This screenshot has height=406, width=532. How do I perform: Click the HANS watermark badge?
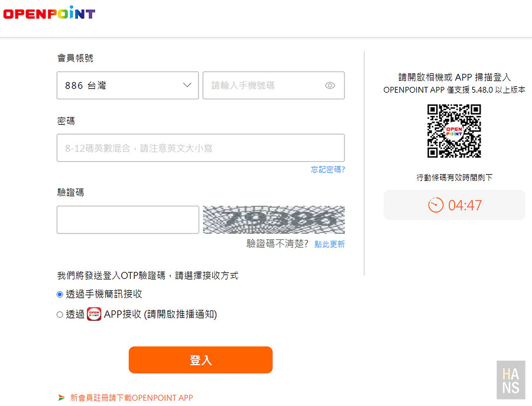(x=511, y=381)
